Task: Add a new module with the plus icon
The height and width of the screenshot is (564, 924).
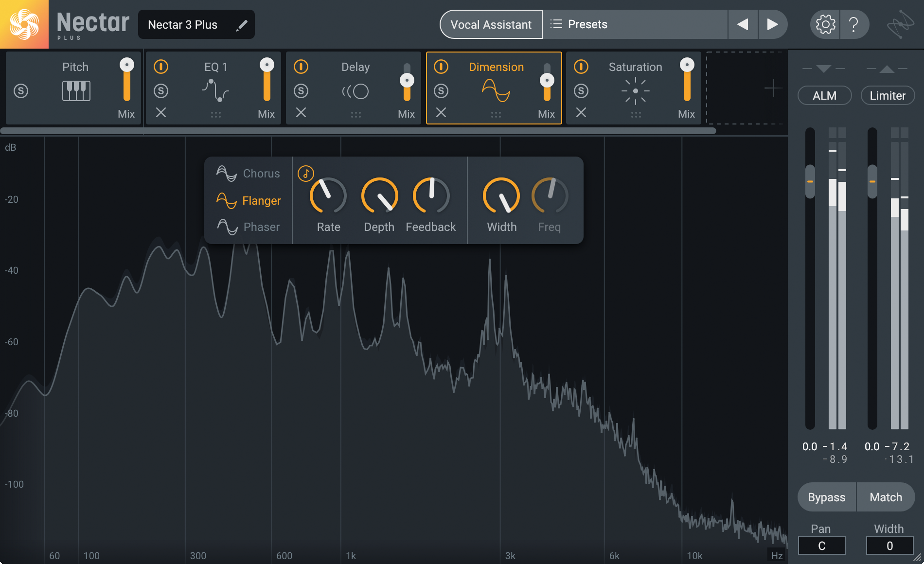Action: [x=772, y=88]
